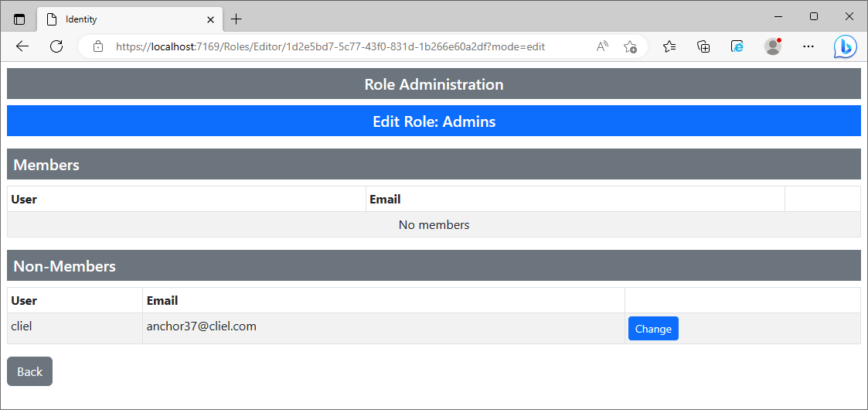
Task: Select the username cliel cell
Action: [x=75, y=329]
